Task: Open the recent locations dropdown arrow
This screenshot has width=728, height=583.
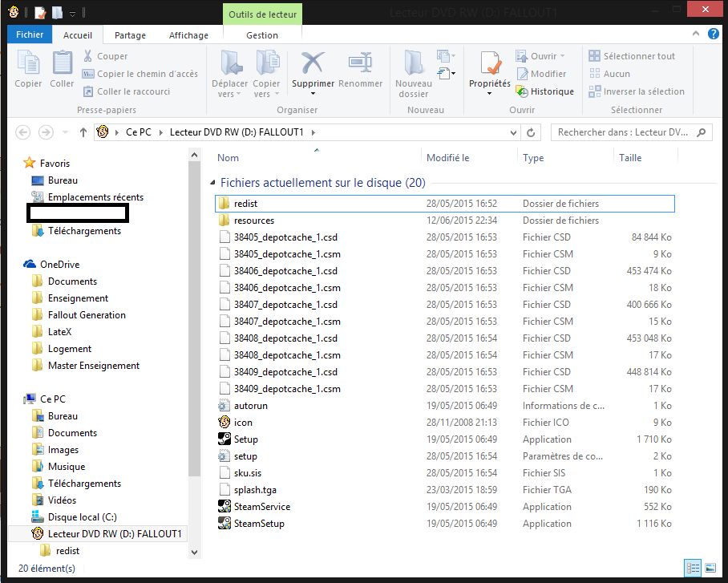Action: click(x=66, y=132)
